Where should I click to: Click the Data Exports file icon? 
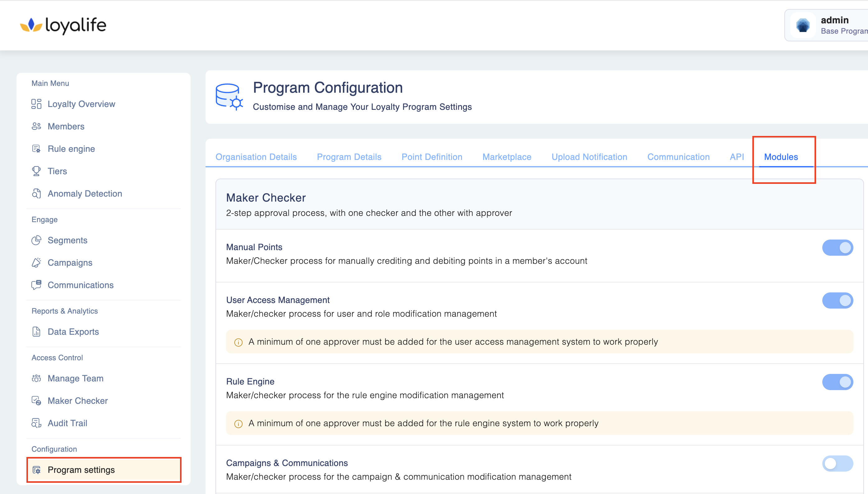(x=36, y=332)
